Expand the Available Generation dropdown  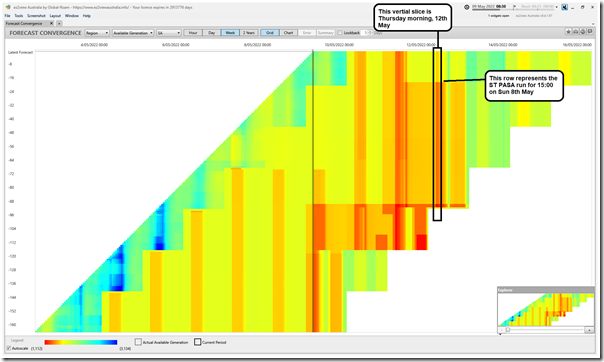click(133, 33)
